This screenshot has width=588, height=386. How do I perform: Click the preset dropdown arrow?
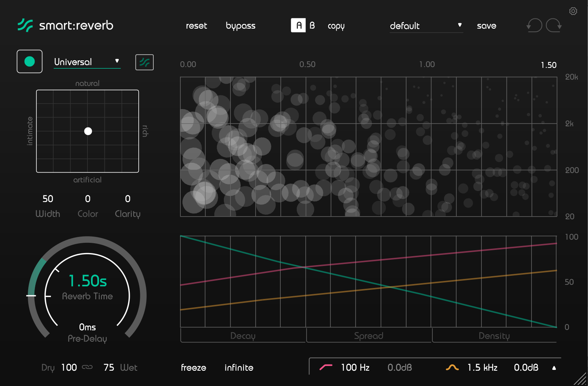460,25
